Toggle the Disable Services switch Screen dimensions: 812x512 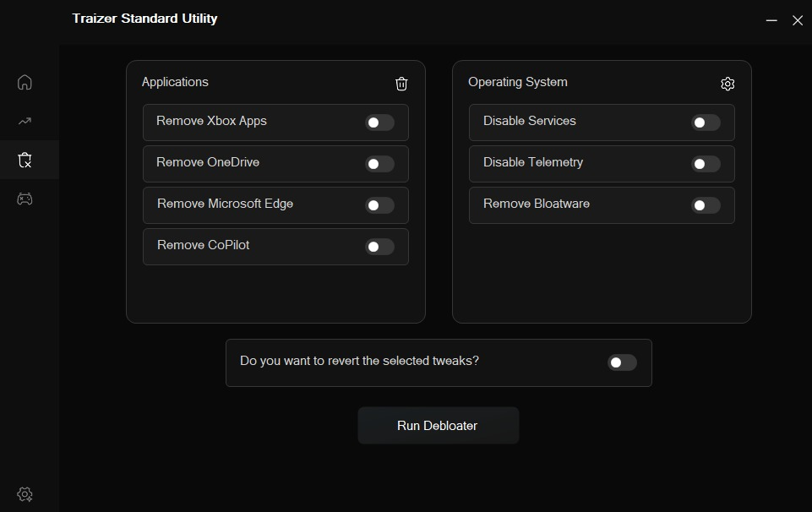(x=706, y=123)
